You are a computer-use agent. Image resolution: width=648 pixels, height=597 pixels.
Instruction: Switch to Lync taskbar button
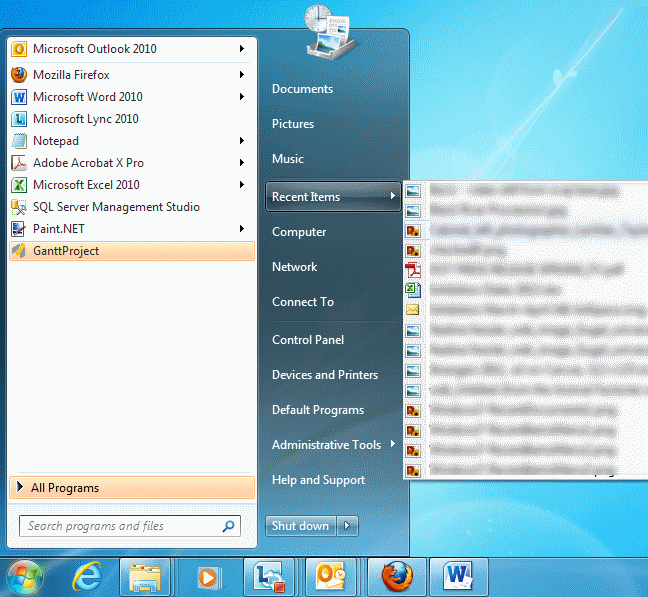click(x=269, y=577)
